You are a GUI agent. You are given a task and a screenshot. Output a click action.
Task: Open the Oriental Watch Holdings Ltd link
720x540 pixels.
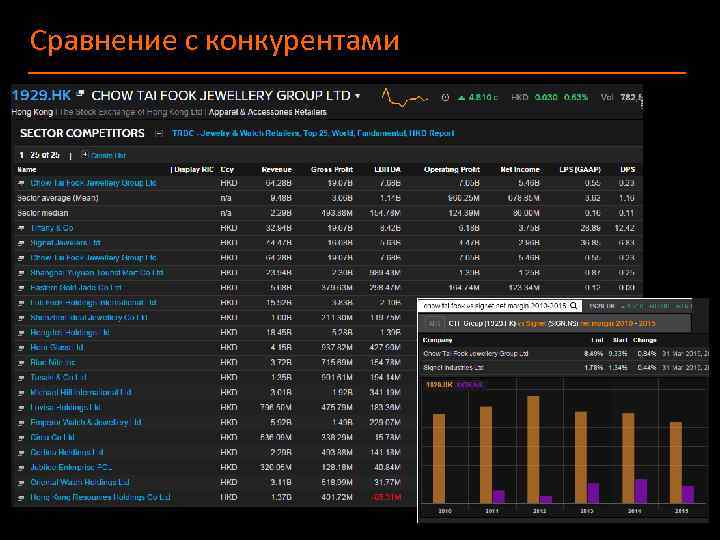coord(80,483)
